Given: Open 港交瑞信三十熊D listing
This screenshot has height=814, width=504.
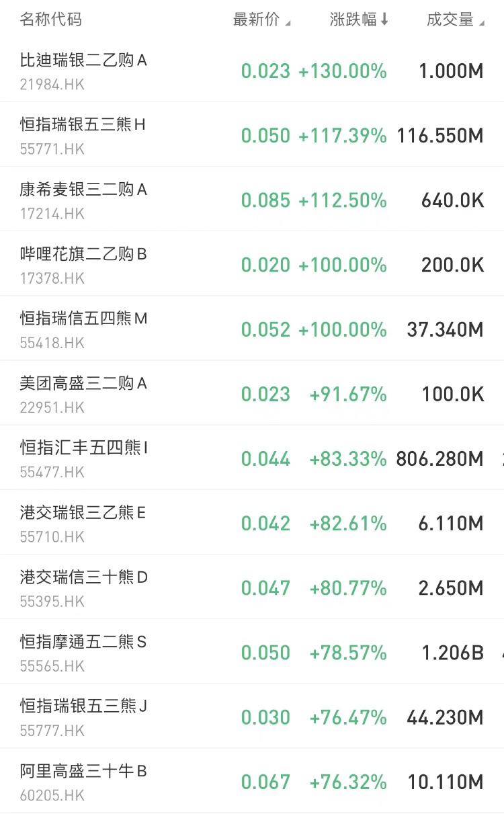Looking at the screenshot, I should pos(83,577).
